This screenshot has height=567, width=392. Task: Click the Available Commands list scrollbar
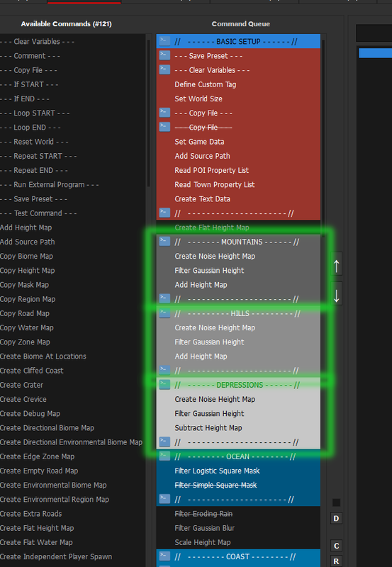148,112
